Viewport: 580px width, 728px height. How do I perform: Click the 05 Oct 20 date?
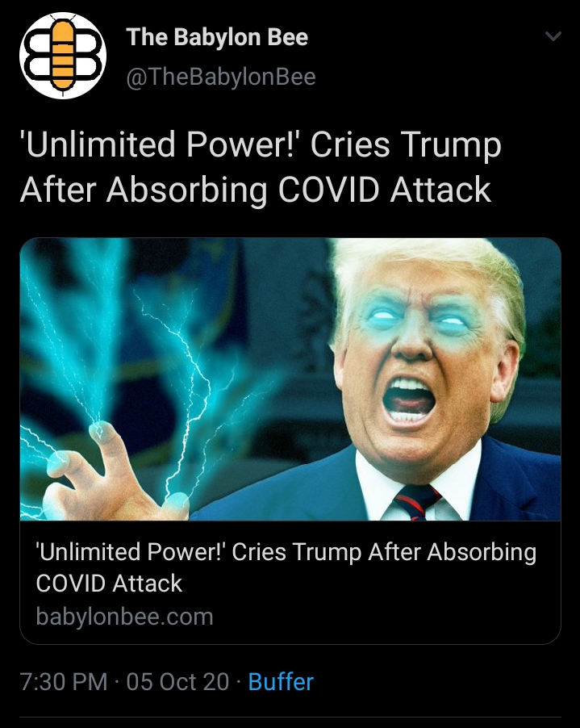177,681
